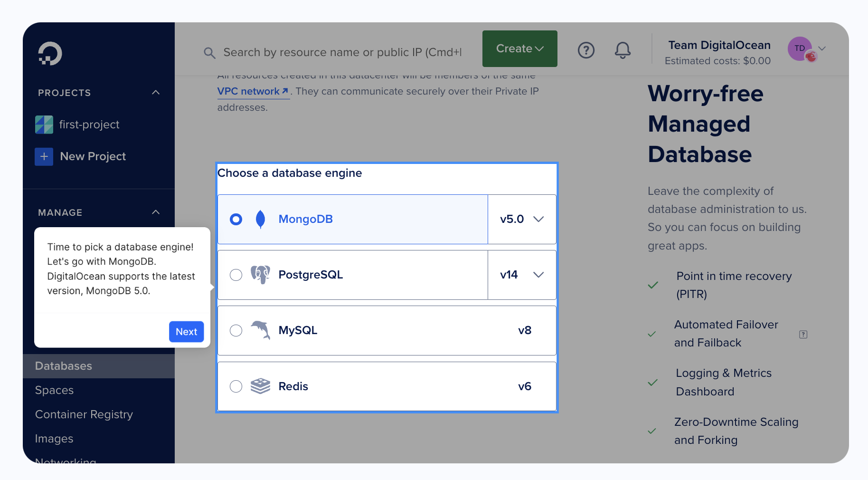Image resolution: width=868 pixels, height=480 pixels.
Task: Open the Create dropdown button
Action: 520,48
